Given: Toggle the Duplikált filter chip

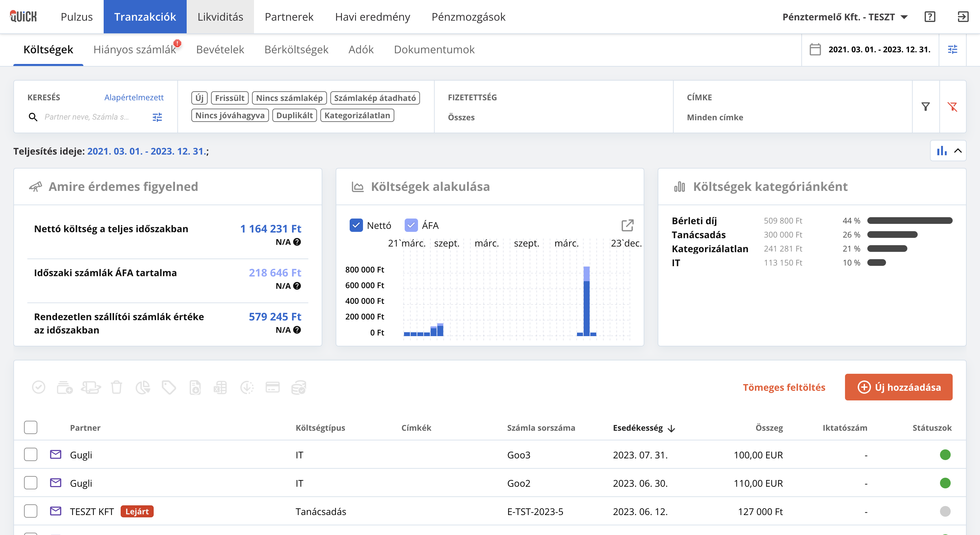Looking at the screenshot, I should click(x=294, y=115).
